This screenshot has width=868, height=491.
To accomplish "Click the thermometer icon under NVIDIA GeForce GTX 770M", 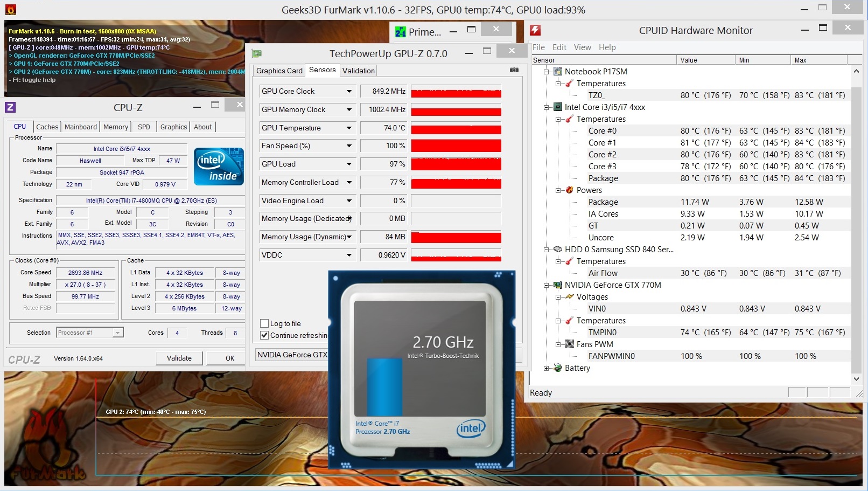I will pyautogui.click(x=569, y=320).
